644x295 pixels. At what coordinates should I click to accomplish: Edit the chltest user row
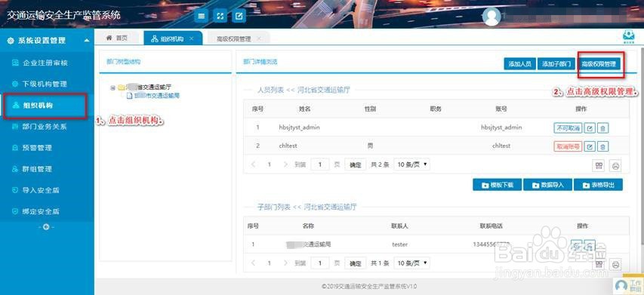point(590,146)
